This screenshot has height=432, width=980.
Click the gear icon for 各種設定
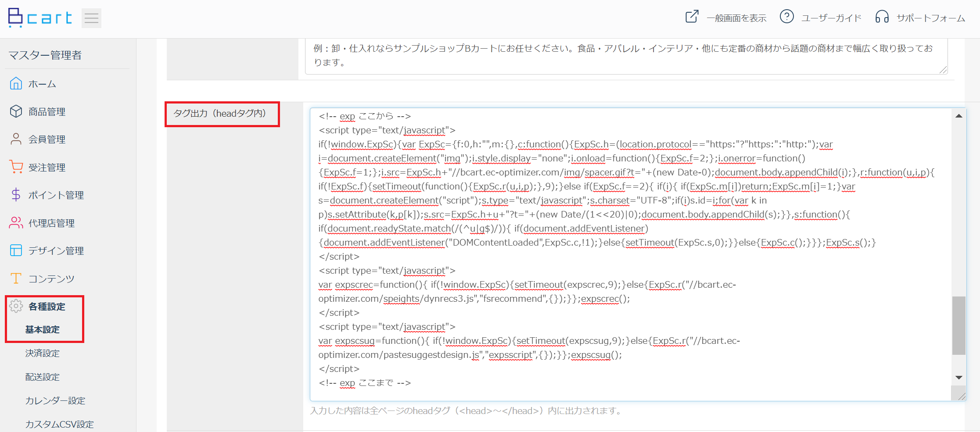coord(16,306)
